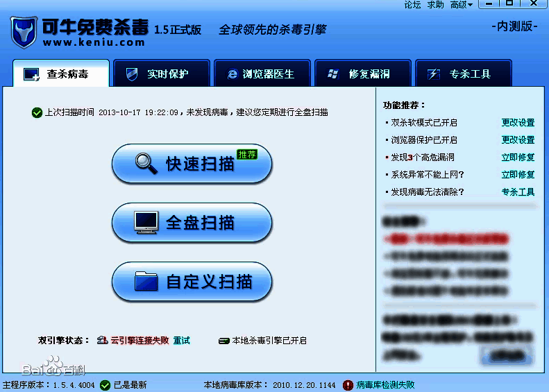
Task: Click the IE icon on 浏览器医生 tab
Action: [x=232, y=74]
